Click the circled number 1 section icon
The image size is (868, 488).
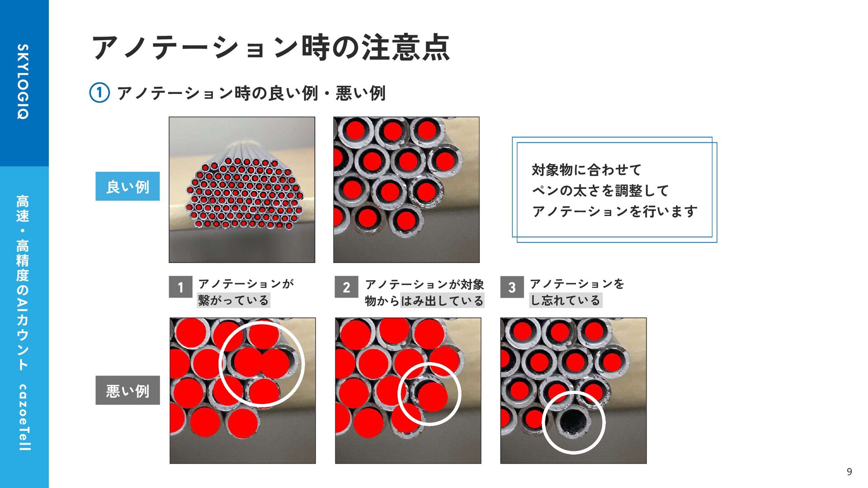pos(99,93)
